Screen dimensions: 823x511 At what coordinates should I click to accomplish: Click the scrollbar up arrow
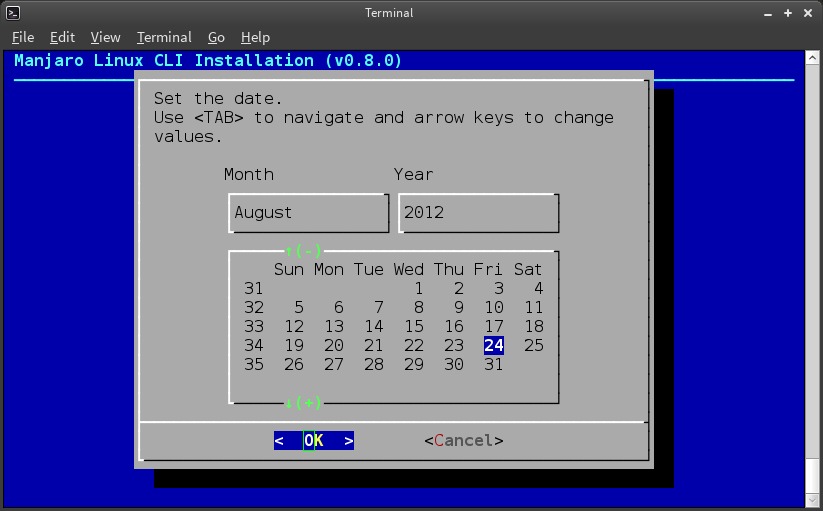pos(812,57)
